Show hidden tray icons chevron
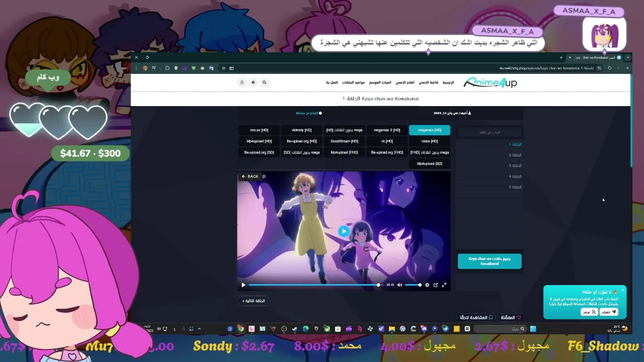The height and width of the screenshot is (362, 644). pyautogui.click(x=200, y=329)
